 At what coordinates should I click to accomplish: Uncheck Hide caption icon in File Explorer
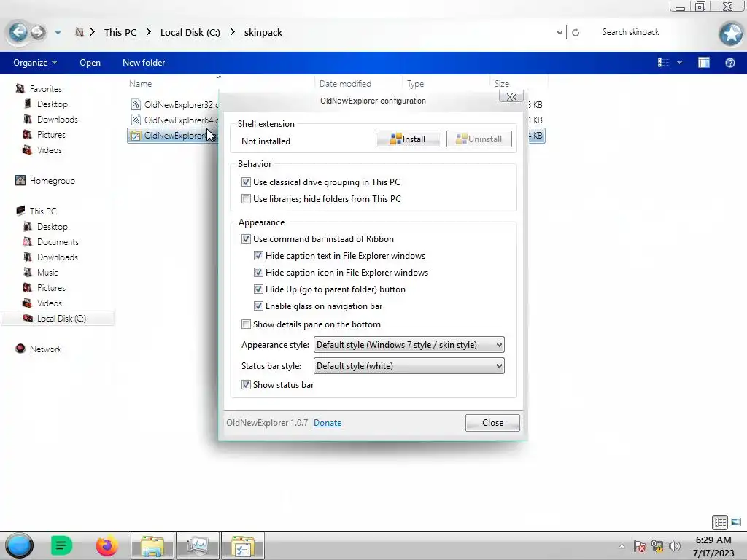tap(258, 273)
